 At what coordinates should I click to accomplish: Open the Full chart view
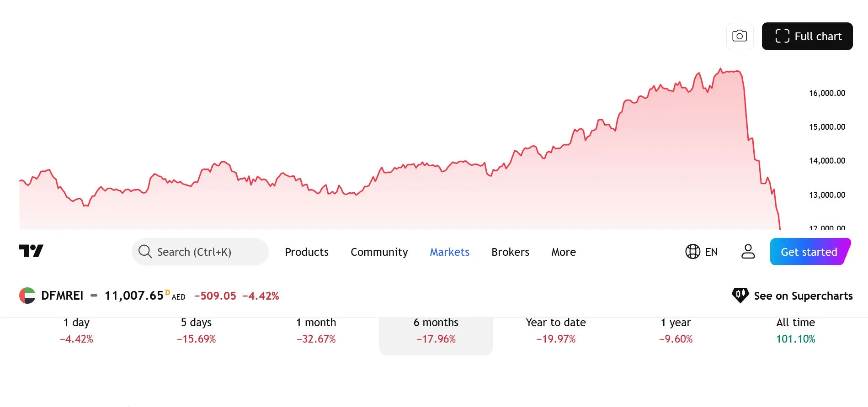pyautogui.click(x=807, y=36)
